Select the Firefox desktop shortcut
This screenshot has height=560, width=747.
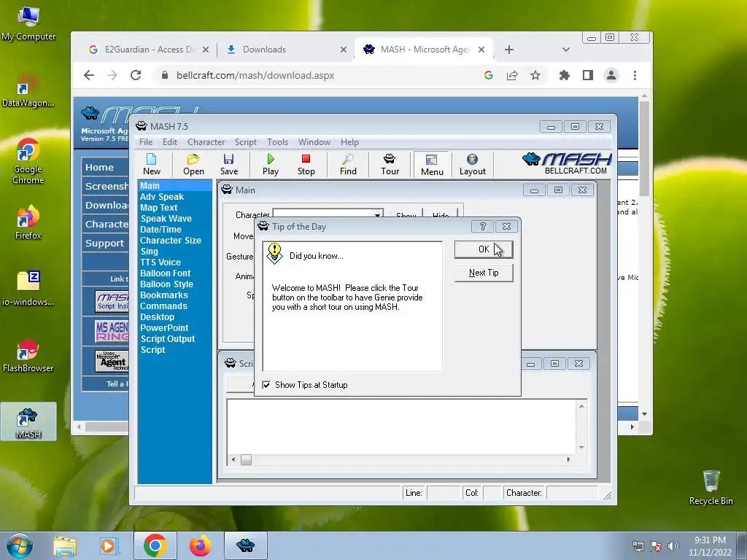pos(28,223)
